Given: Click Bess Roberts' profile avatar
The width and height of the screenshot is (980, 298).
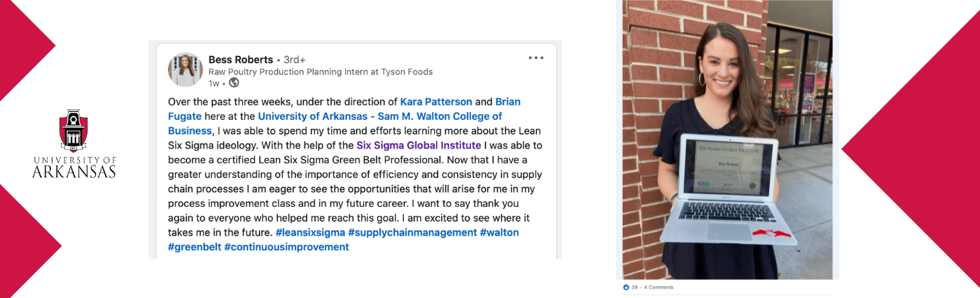Looking at the screenshot, I should click(185, 69).
